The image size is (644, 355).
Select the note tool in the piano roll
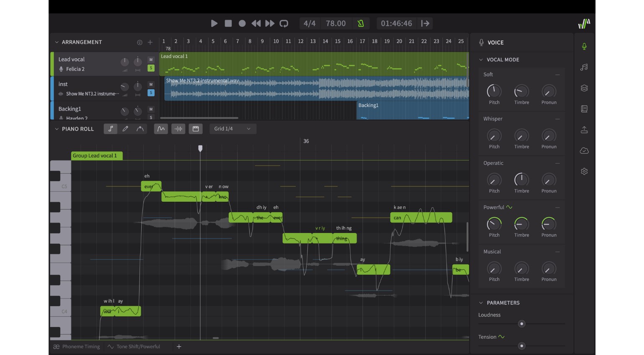point(110,129)
